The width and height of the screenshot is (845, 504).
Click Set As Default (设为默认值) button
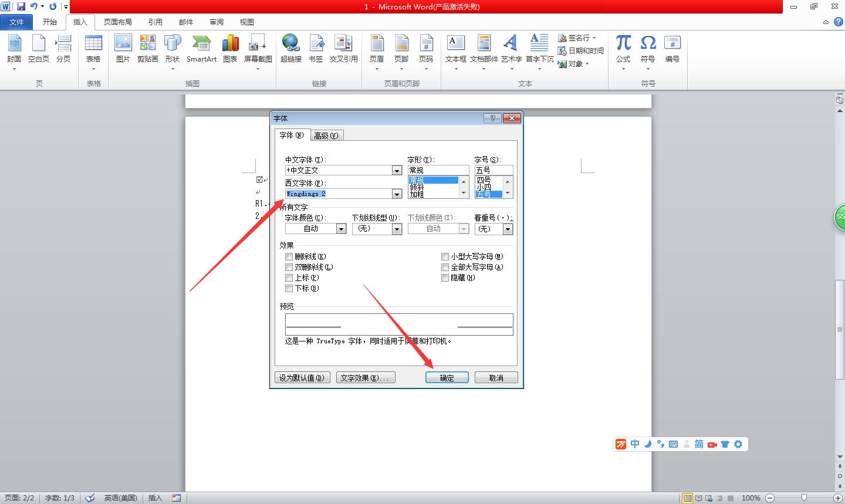coord(302,378)
